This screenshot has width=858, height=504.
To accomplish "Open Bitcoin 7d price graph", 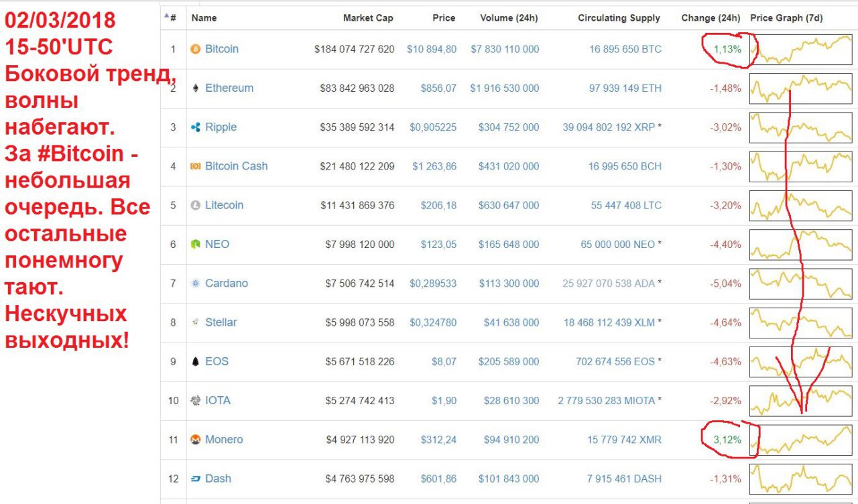I will (x=800, y=50).
